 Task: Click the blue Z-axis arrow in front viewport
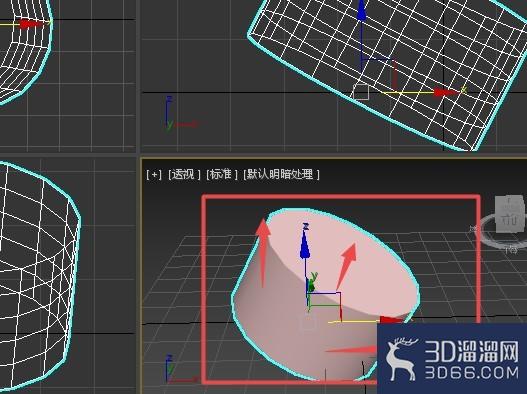[361, 10]
